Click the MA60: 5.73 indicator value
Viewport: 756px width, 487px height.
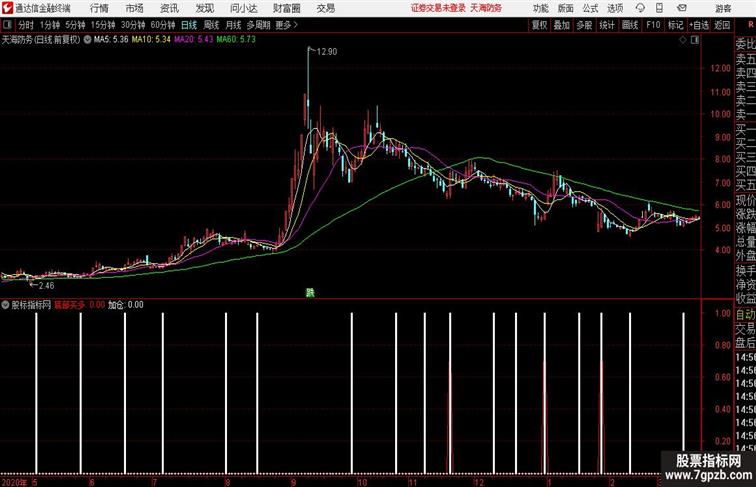click(236, 40)
